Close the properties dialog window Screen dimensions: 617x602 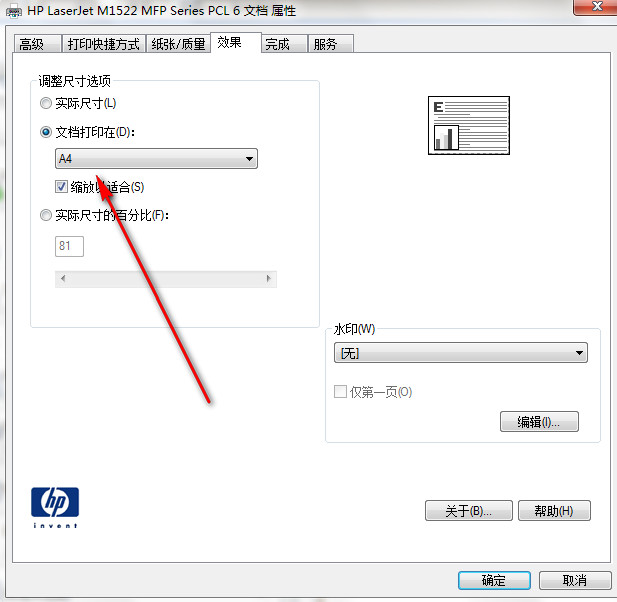(x=596, y=6)
